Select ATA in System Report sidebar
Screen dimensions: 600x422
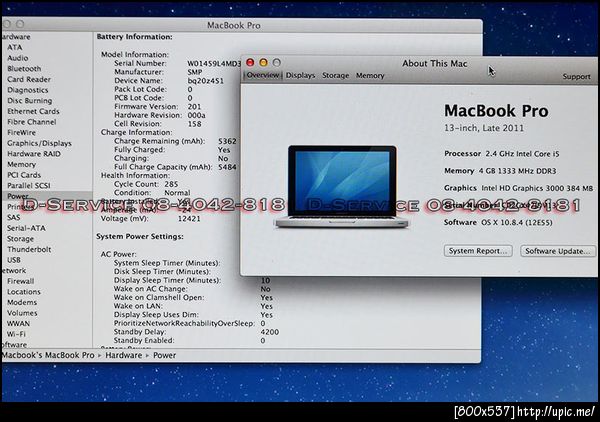point(15,47)
